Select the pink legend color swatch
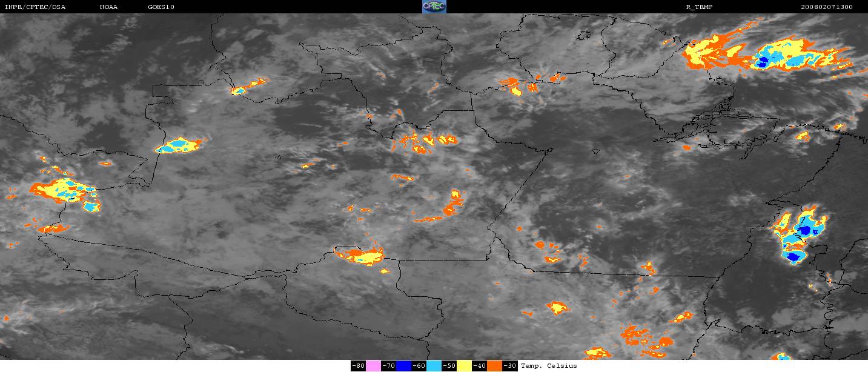868x372 pixels. click(373, 366)
